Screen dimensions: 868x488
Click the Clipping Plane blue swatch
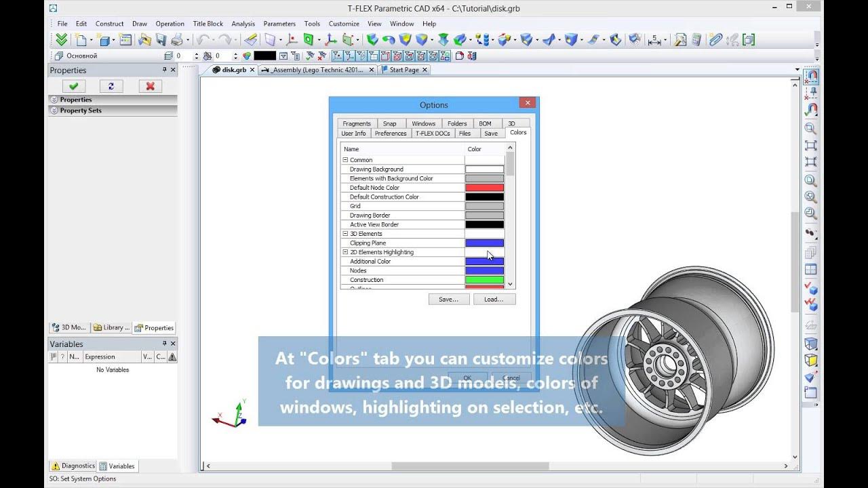click(484, 243)
